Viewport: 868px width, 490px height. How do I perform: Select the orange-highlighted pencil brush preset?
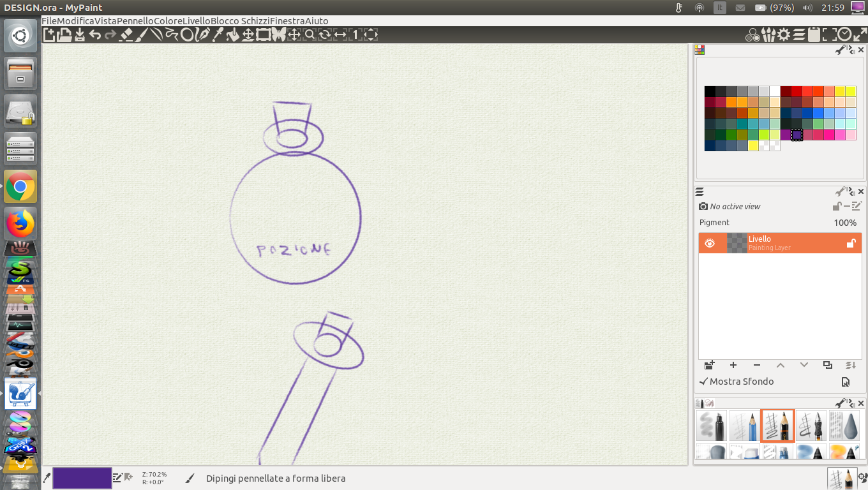[777, 426]
